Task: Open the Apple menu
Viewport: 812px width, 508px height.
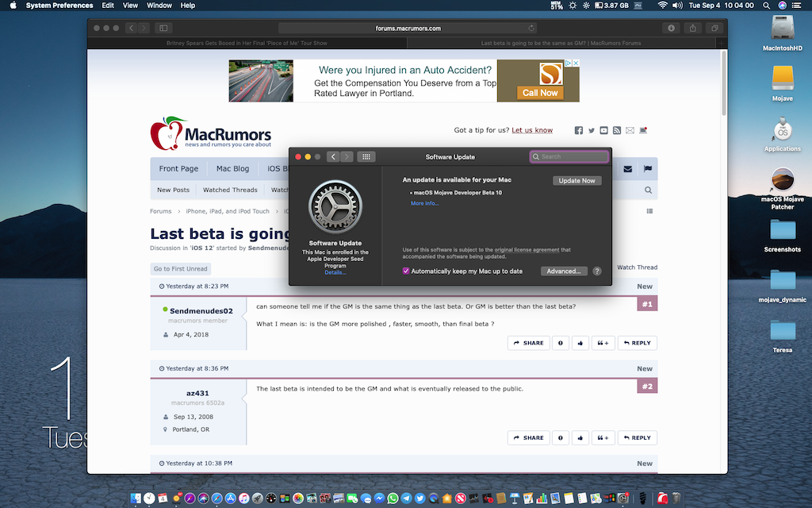Action: tap(13, 6)
